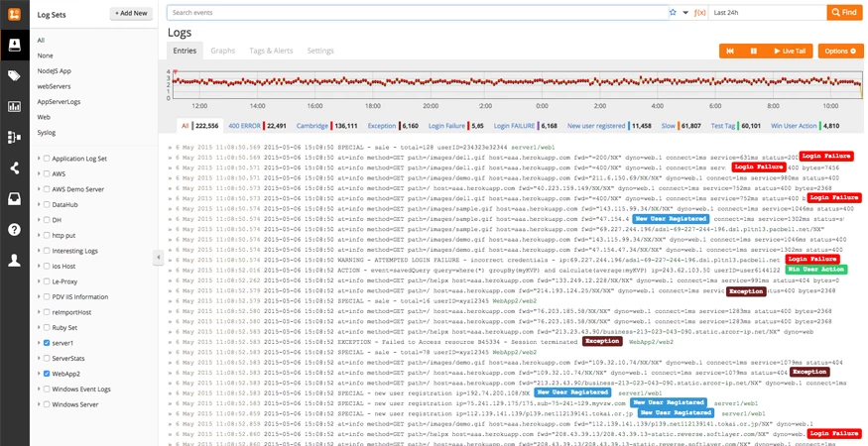Click the green Win User Action label
The image size is (868, 446).
[816, 270]
